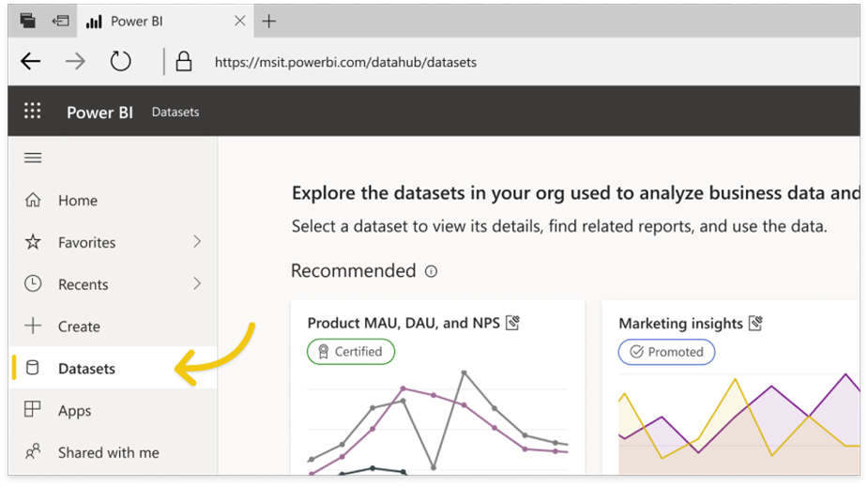The width and height of the screenshot is (868, 486).
Task: Click the Recommended section heading
Action: 353,270
